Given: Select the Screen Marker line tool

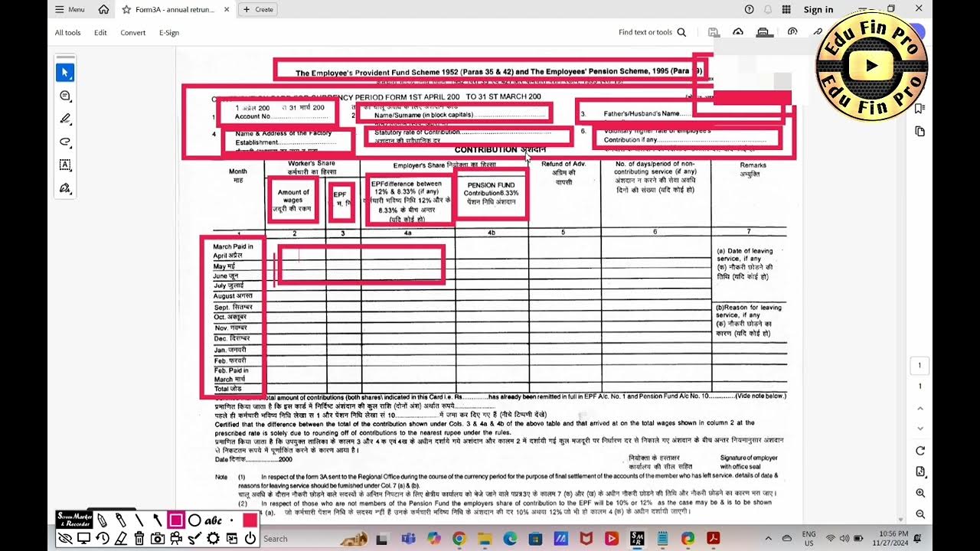Looking at the screenshot, I should point(139,520).
